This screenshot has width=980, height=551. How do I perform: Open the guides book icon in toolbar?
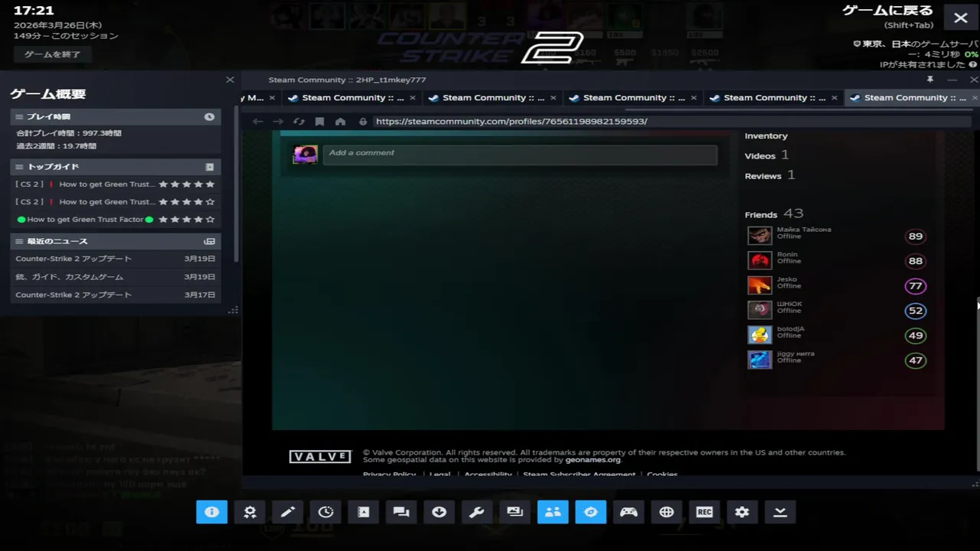(x=364, y=512)
